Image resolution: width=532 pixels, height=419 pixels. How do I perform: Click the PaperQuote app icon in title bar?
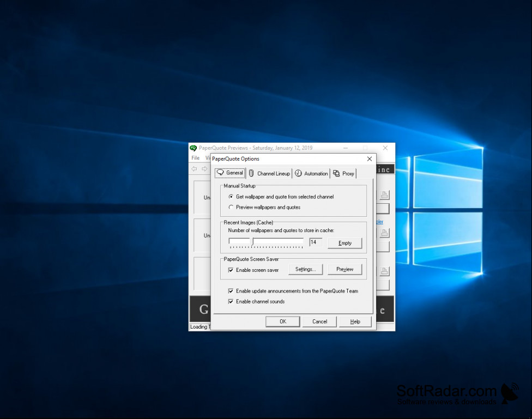pyautogui.click(x=194, y=148)
